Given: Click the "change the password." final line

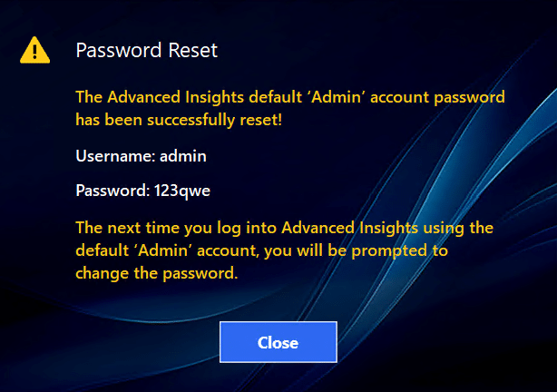Looking at the screenshot, I should 156,271.
